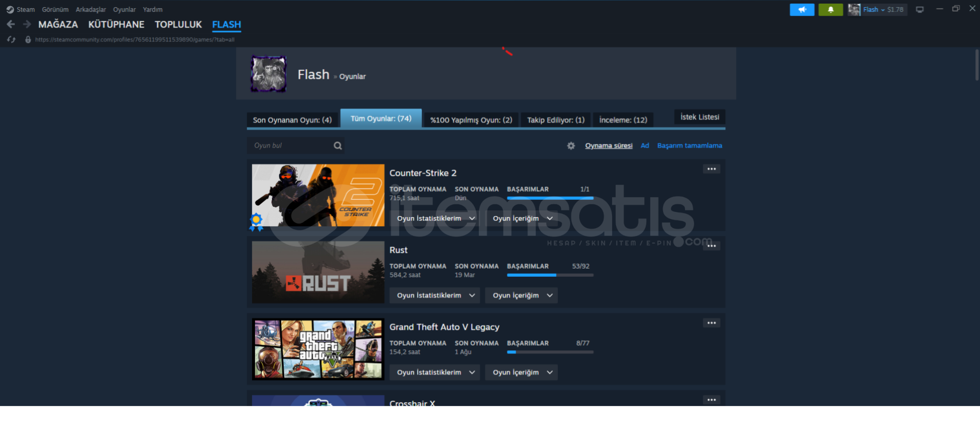
Task: Click GTA V achievements progress bar 8/77
Action: (x=550, y=352)
